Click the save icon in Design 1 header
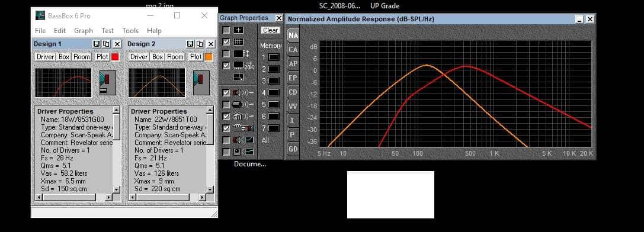 (97, 44)
